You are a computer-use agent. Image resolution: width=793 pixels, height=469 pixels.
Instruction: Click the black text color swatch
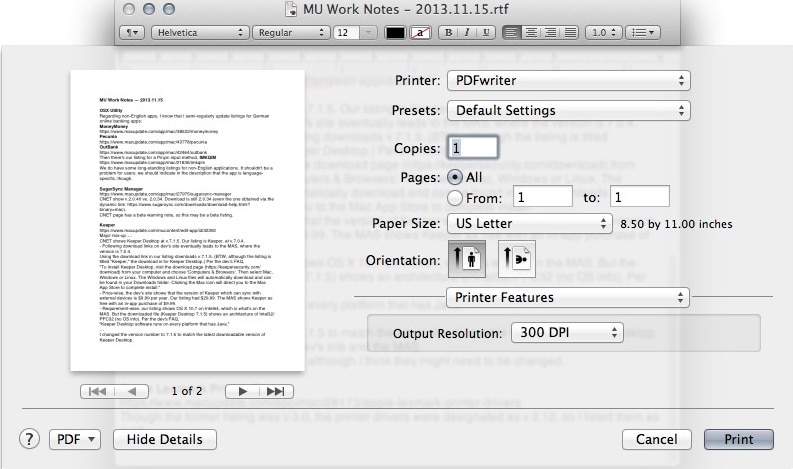[395, 32]
